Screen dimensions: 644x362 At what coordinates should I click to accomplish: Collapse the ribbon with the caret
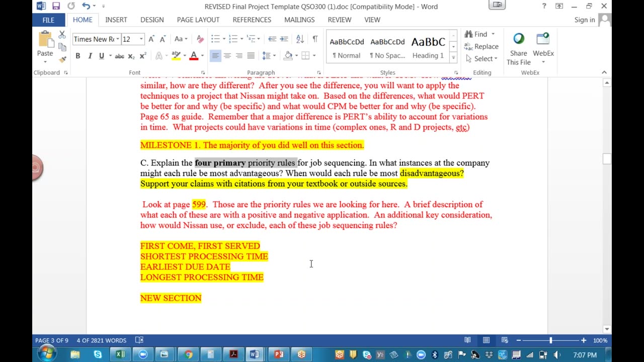coord(604,73)
